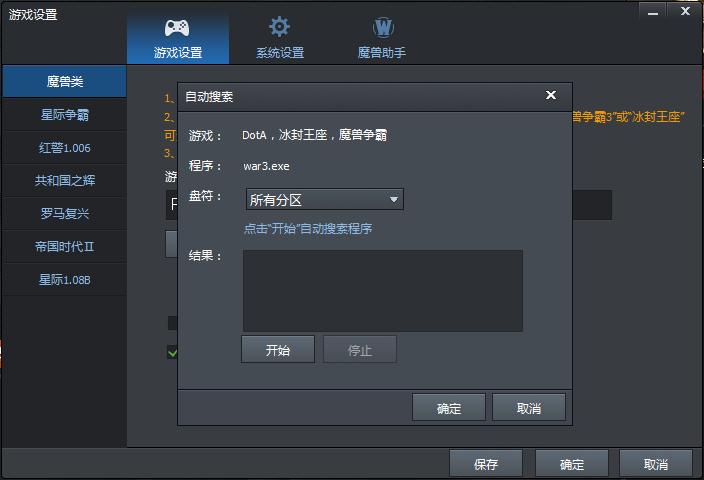
Task: Choose 红警1.006 from the sidebar
Action: pos(65,148)
